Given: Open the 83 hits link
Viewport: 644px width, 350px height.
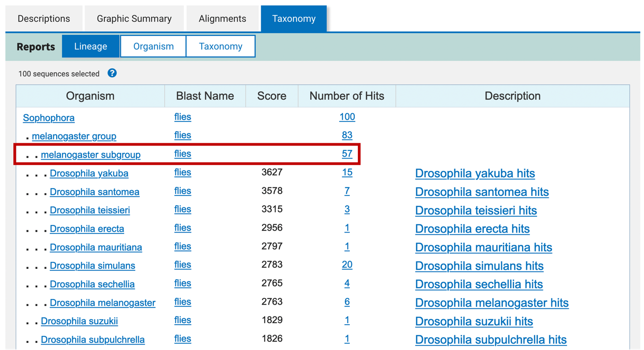Looking at the screenshot, I should tap(347, 135).
